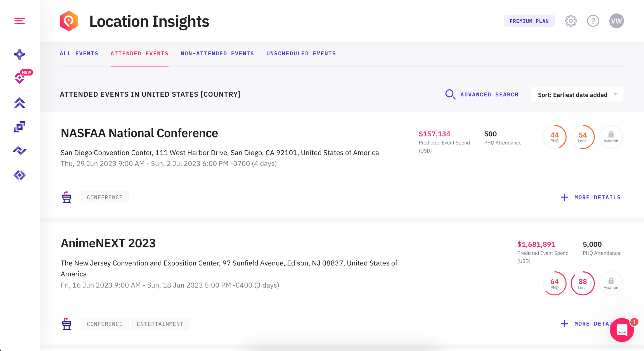Click the four-point star sidebar icon

click(x=20, y=54)
